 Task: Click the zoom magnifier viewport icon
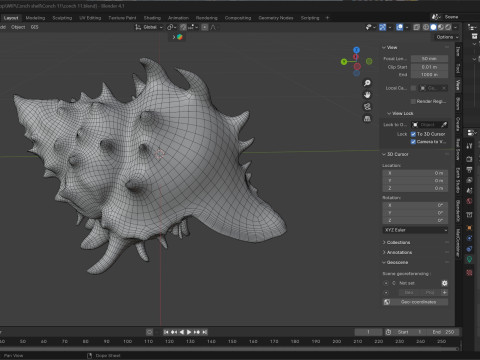(367, 83)
